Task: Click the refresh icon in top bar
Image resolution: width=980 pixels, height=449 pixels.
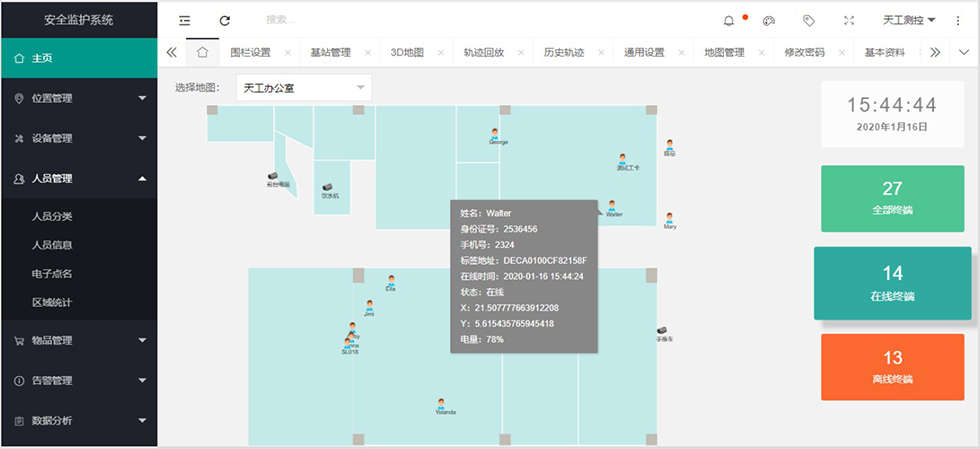Action: [225, 20]
